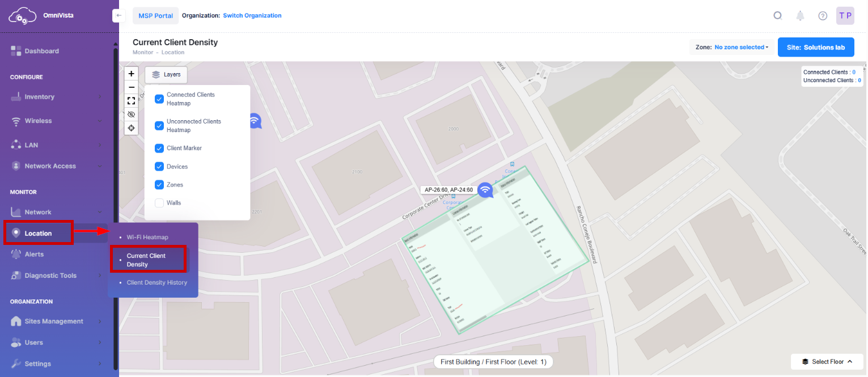Open Client Density History from the submenu
The image size is (868, 377).
click(x=156, y=282)
